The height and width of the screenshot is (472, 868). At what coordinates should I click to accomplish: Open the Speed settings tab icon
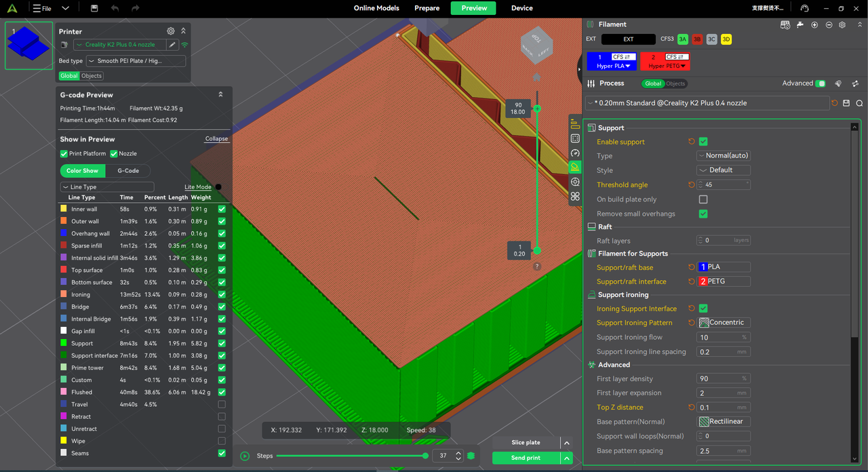point(575,153)
